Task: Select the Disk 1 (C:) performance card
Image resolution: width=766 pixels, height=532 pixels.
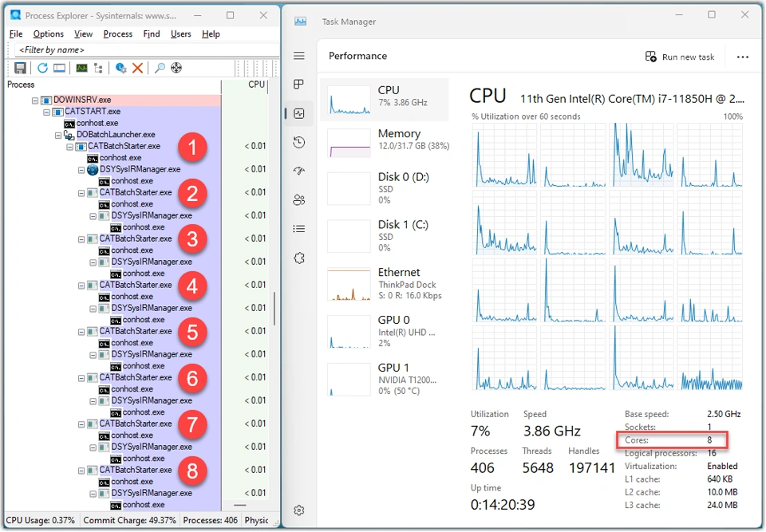Action: click(385, 236)
